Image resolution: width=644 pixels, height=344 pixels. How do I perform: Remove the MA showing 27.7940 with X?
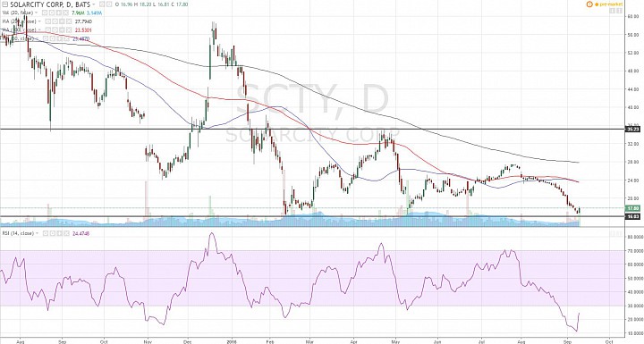pyautogui.click(x=69, y=21)
